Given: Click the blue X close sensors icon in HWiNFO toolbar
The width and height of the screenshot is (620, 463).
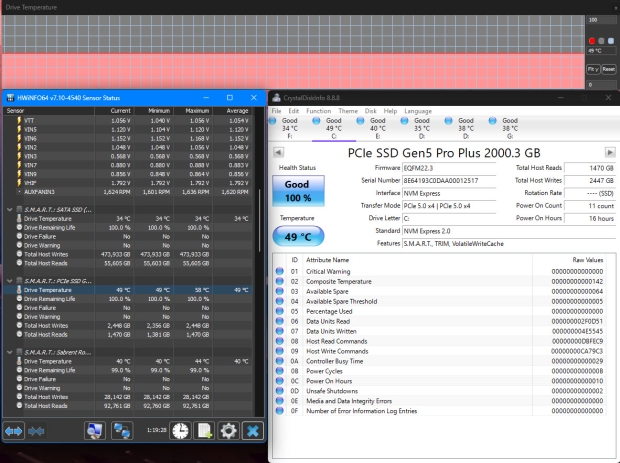Looking at the screenshot, I should tap(253, 431).
